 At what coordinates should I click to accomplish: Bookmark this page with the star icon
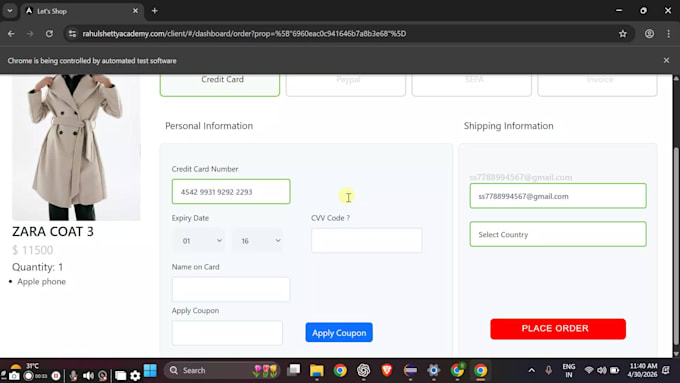623,33
